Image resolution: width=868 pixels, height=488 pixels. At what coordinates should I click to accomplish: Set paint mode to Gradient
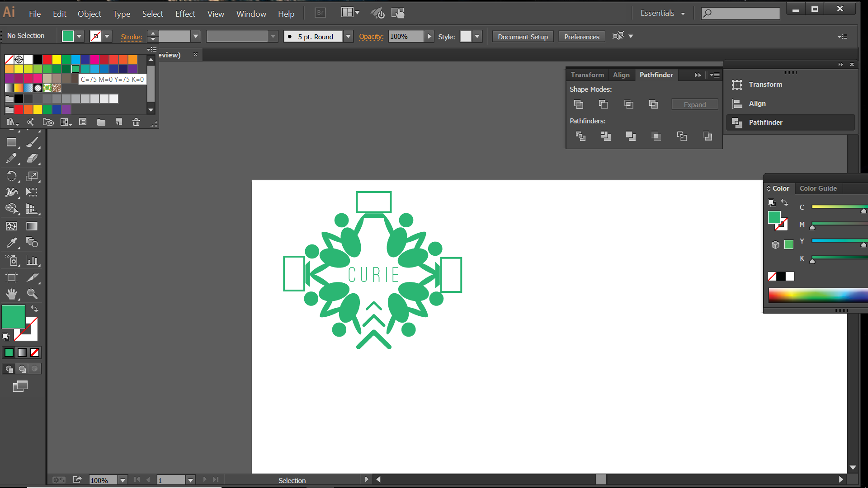point(22,352)
